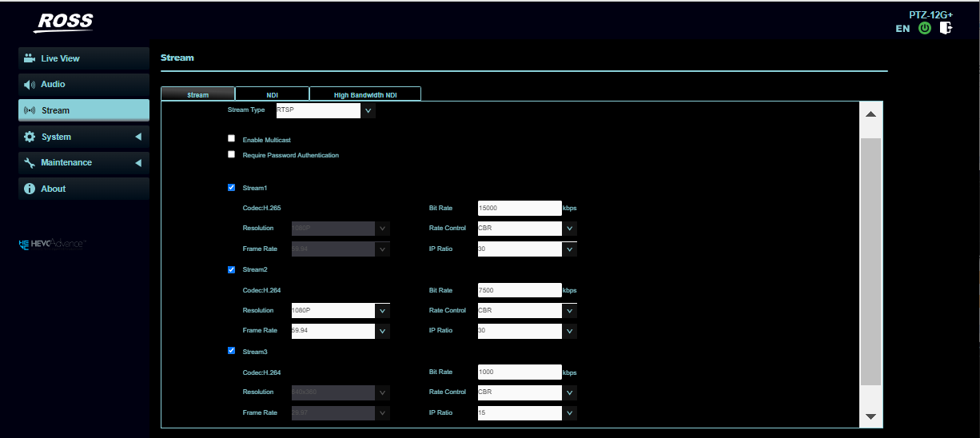Enable the Multicast checkbox
This screenshot has height=438, width=980.
click(232, 139)
